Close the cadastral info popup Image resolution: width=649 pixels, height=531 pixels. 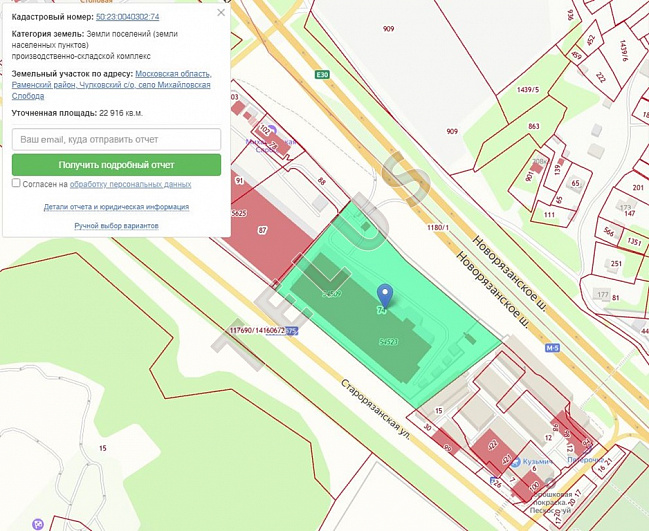pos(221,12)
